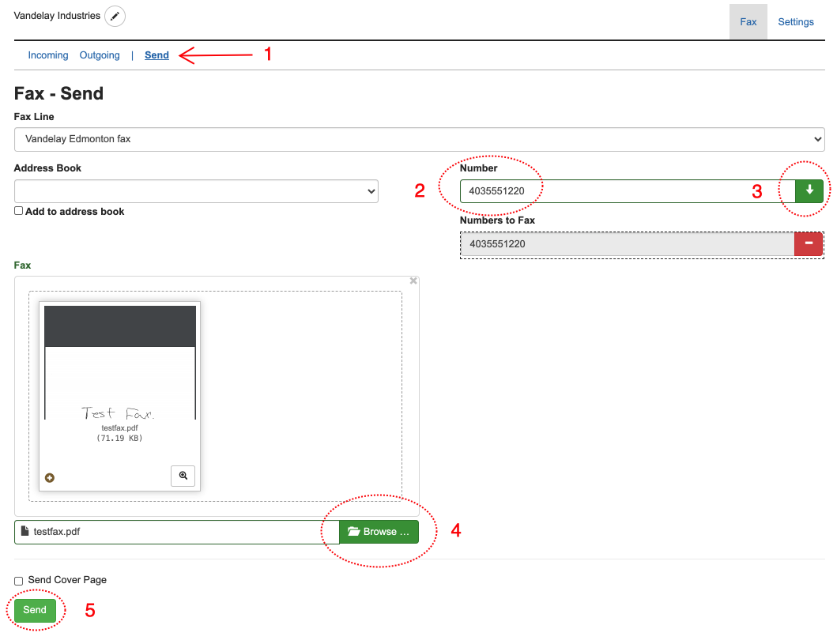Open the Outgoing faxes link
This screenshot has height=644, width=837.
100,55
